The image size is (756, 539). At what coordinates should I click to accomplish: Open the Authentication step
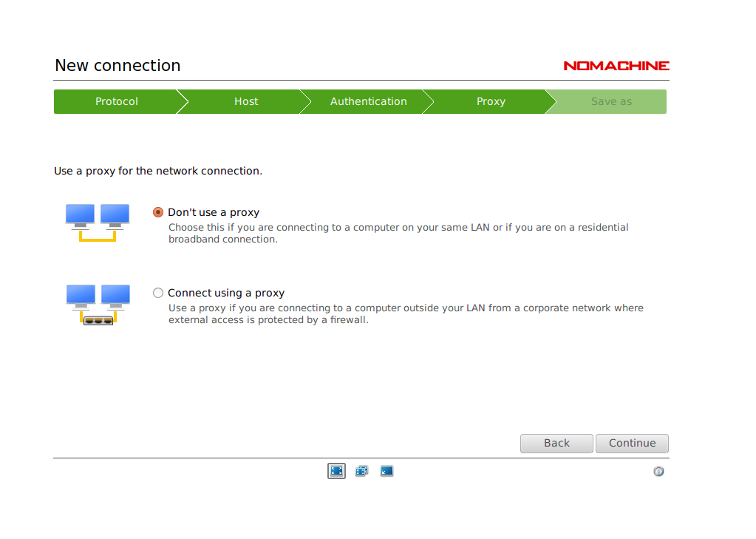point(368,102)
